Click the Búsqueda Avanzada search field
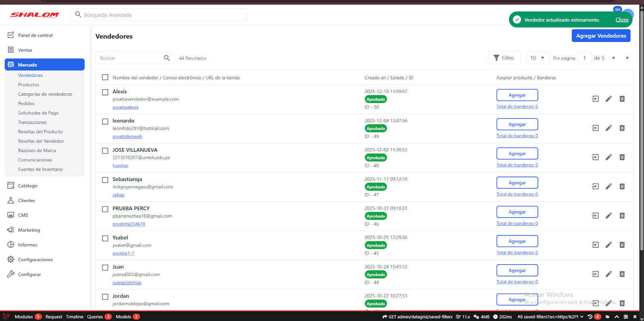Screen dimensions: 644x321 pyautogui.click(x=161, y=15)
